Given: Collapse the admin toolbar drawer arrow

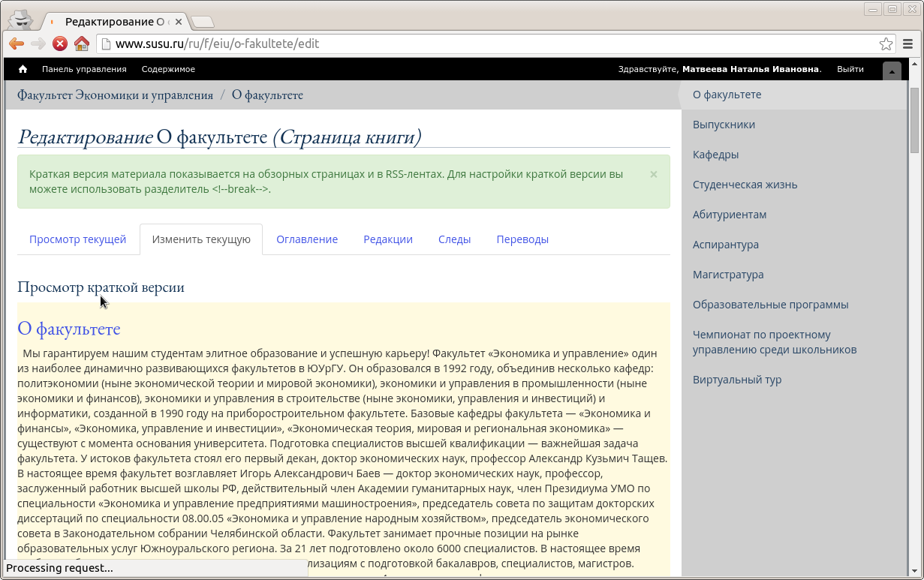Looking at the screenshot, I should click(x=892, y=71).
